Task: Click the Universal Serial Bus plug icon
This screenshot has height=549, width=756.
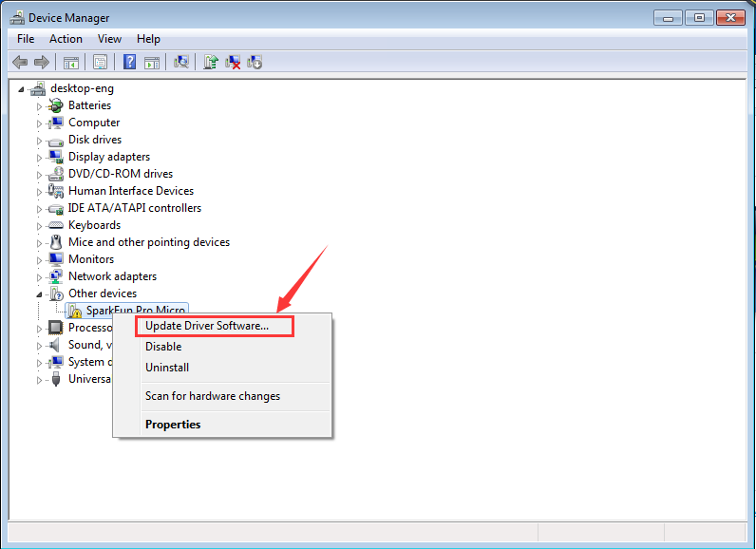Action: (56, 379)
